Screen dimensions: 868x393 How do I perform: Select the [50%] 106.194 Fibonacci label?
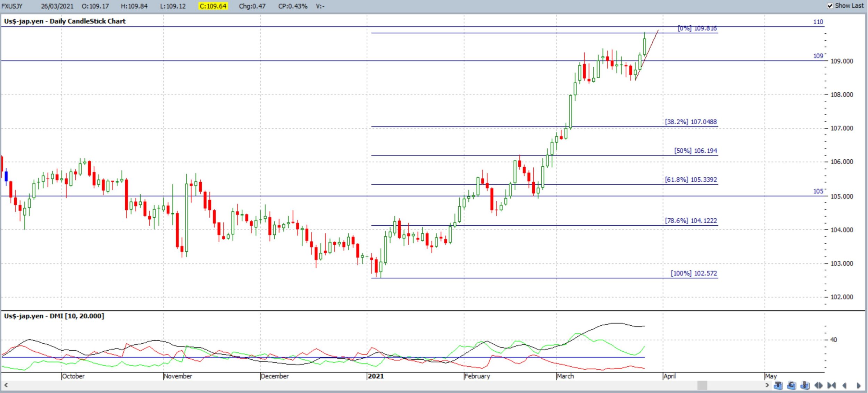coord(695,151)
